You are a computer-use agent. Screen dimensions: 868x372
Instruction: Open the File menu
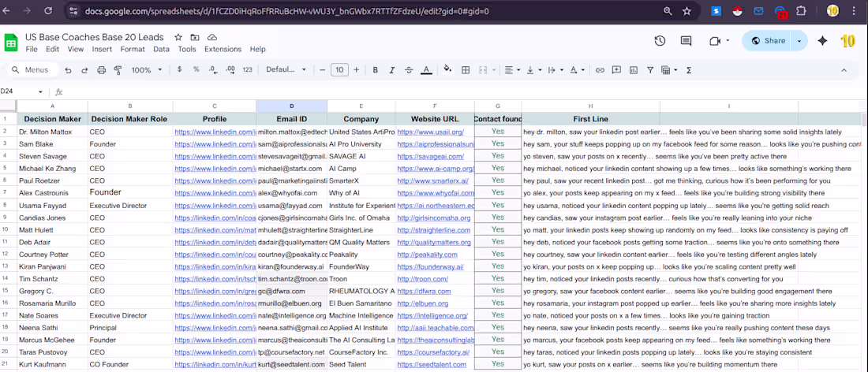click(x=32, y=49)
